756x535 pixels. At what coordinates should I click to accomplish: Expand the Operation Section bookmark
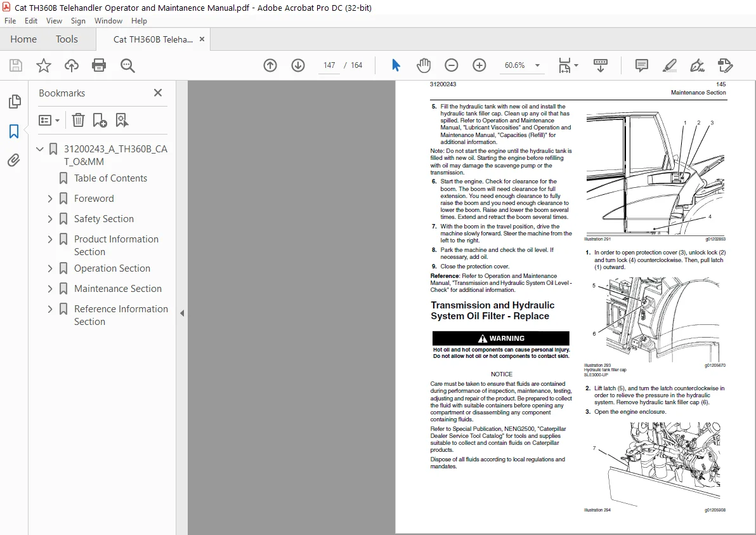50,268
